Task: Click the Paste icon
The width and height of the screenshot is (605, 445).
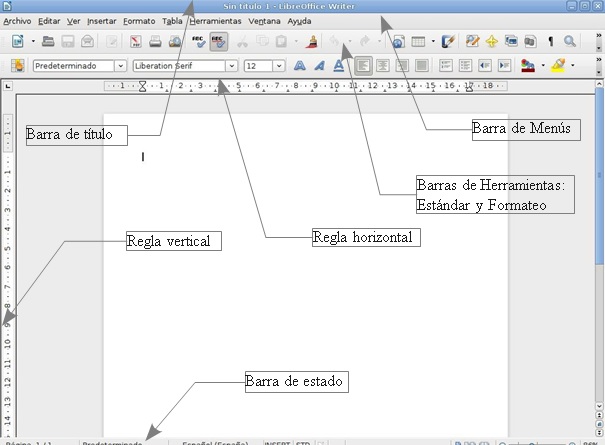Action: click(282, 42)
